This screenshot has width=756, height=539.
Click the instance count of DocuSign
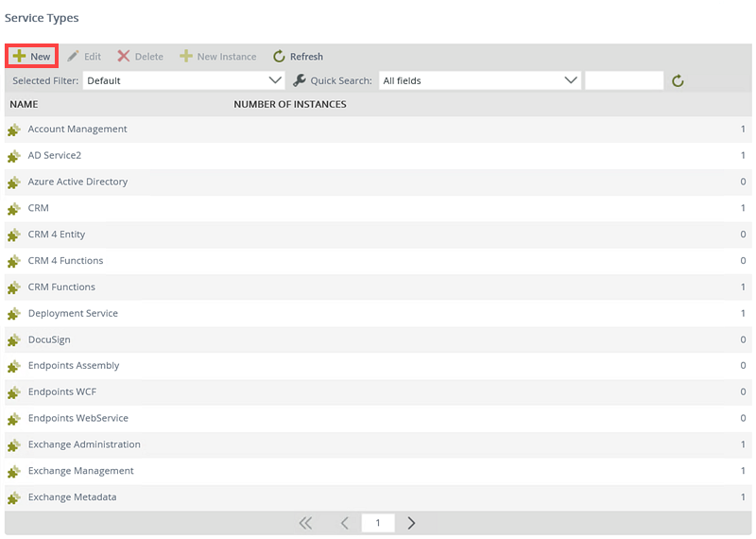[x=743, y=339]
